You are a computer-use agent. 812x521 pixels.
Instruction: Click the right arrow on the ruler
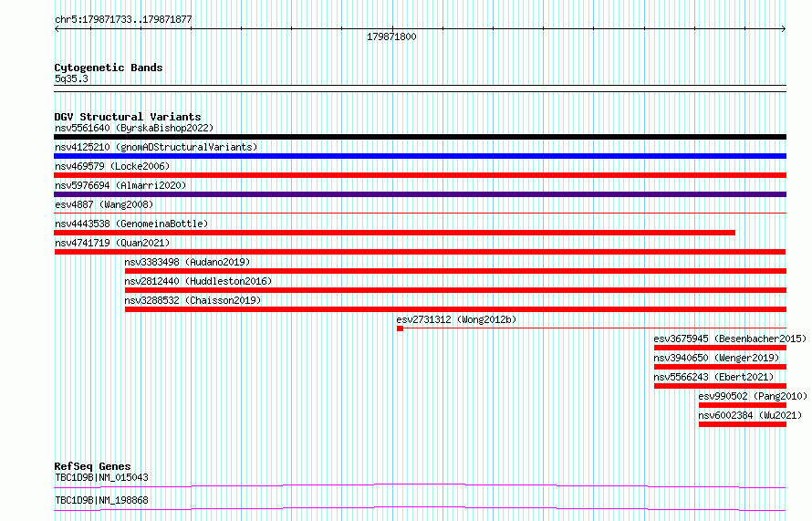(784, 29)
